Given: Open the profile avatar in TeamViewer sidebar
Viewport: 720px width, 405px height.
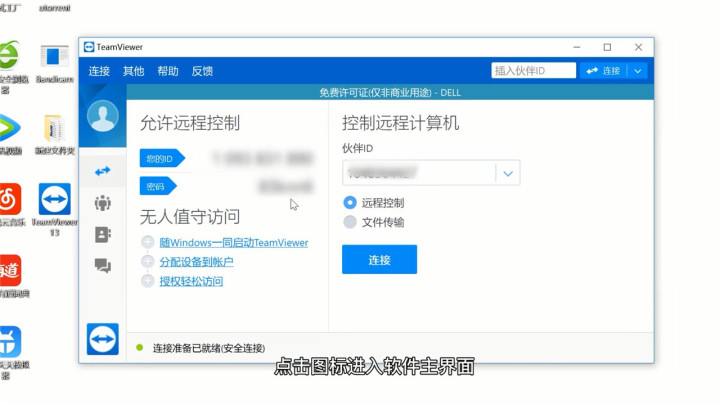Looking at the screenshot, I should coord(103,116).
